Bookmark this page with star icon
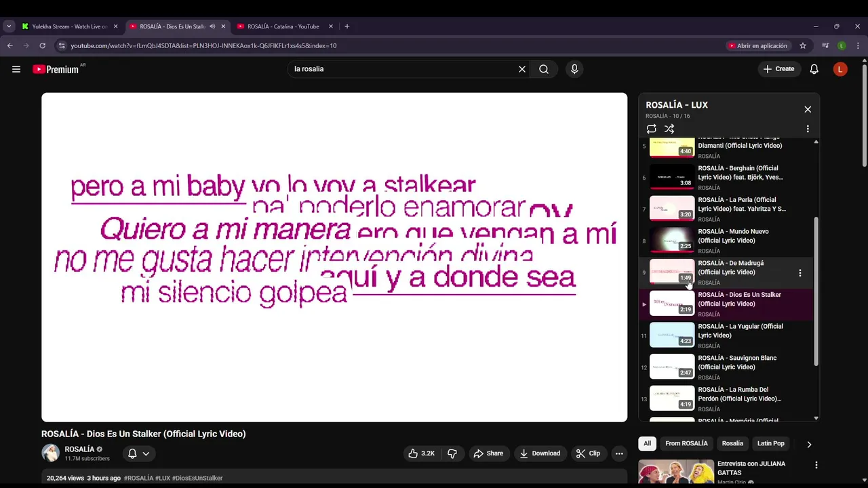 pos(803,46)
